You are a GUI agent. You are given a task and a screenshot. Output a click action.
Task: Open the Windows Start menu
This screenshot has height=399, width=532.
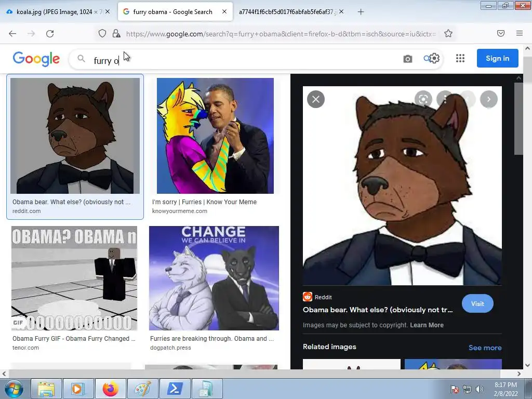[14, 389]
